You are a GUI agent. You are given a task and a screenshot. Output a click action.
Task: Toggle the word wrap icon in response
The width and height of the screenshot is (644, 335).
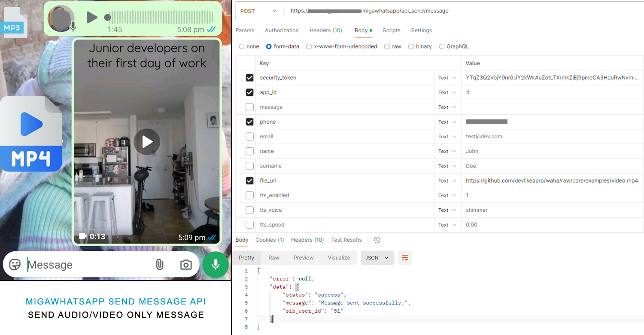pos(405,258)
